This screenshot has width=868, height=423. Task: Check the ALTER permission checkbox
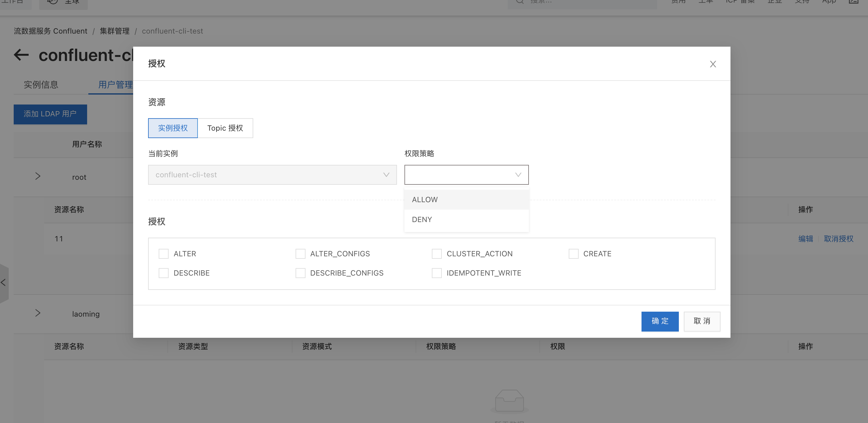tap(163, 253)
